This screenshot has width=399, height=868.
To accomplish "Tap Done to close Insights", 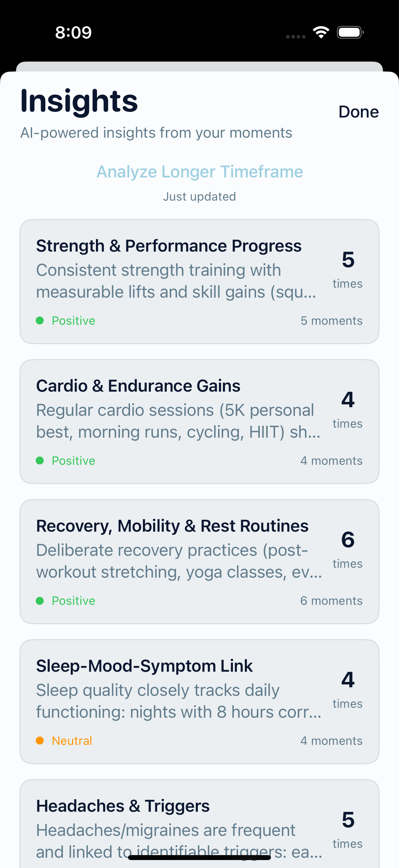I will [358, 112].
